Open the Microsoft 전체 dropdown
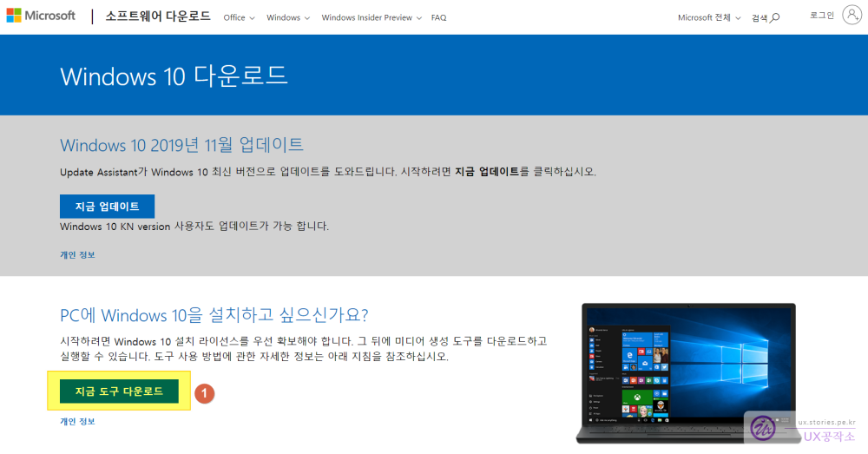The height and width of the screenshot is (454, 868). 709,17
